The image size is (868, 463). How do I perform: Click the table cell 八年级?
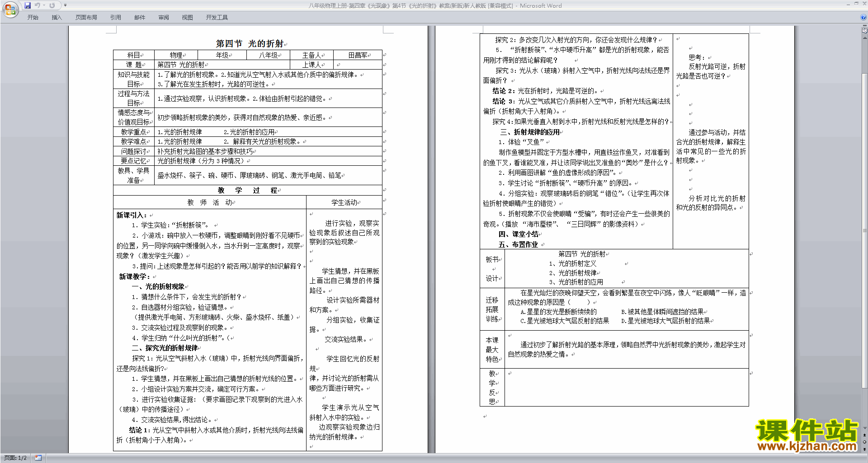coord(268,55)
